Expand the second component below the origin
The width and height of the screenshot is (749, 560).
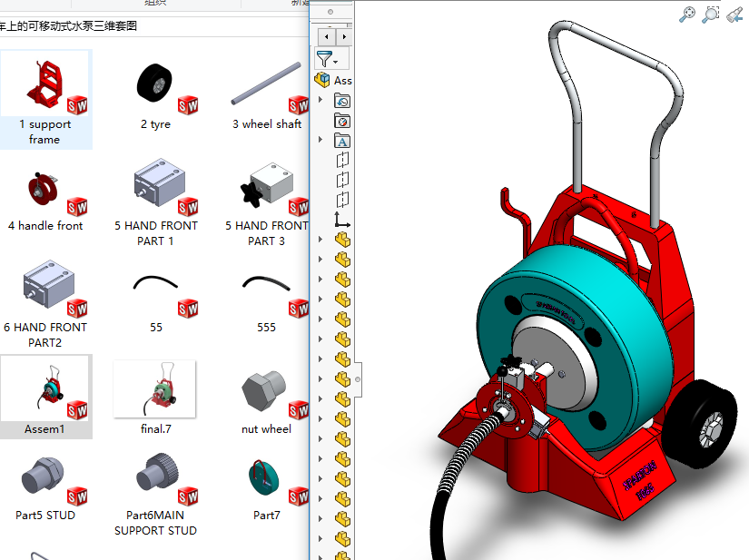[320, 260]
